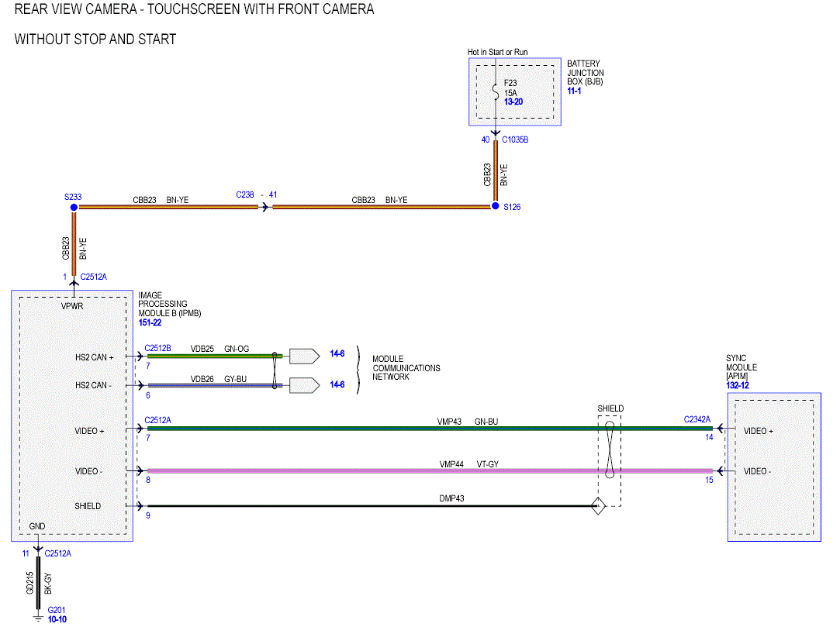Click the C2512B connector label
The width and height of the screenshot is (840, 627).
(157, 348)
